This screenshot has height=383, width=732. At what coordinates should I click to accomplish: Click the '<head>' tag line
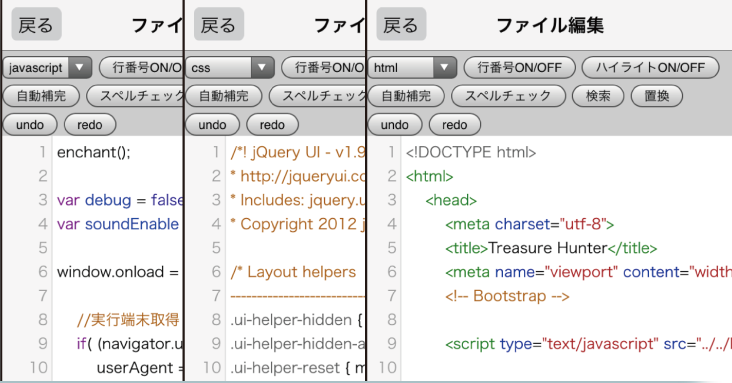(451, 200)
